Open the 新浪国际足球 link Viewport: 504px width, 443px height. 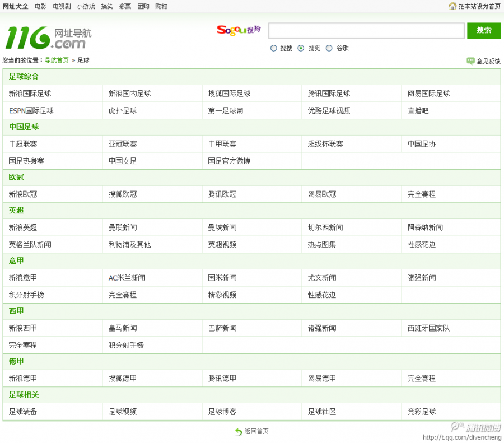coord(30,94)
